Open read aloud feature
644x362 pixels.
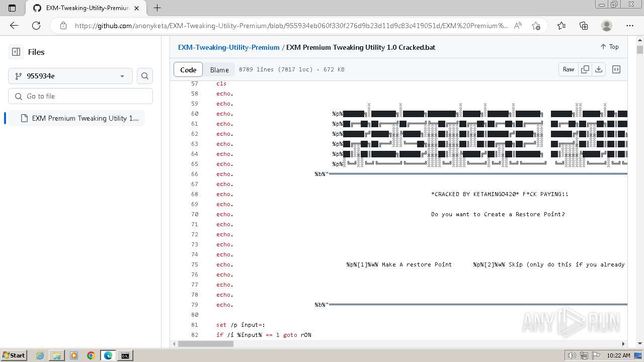[x=518, y=26]
